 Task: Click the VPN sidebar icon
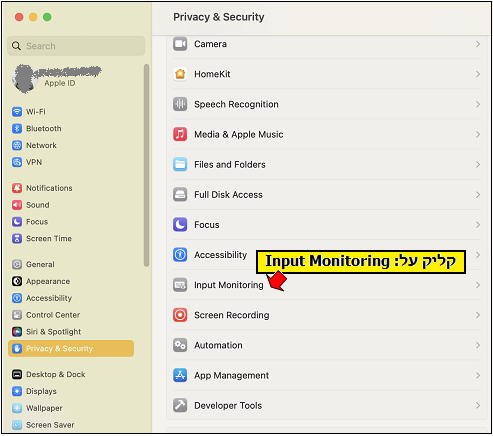point(17,162)
